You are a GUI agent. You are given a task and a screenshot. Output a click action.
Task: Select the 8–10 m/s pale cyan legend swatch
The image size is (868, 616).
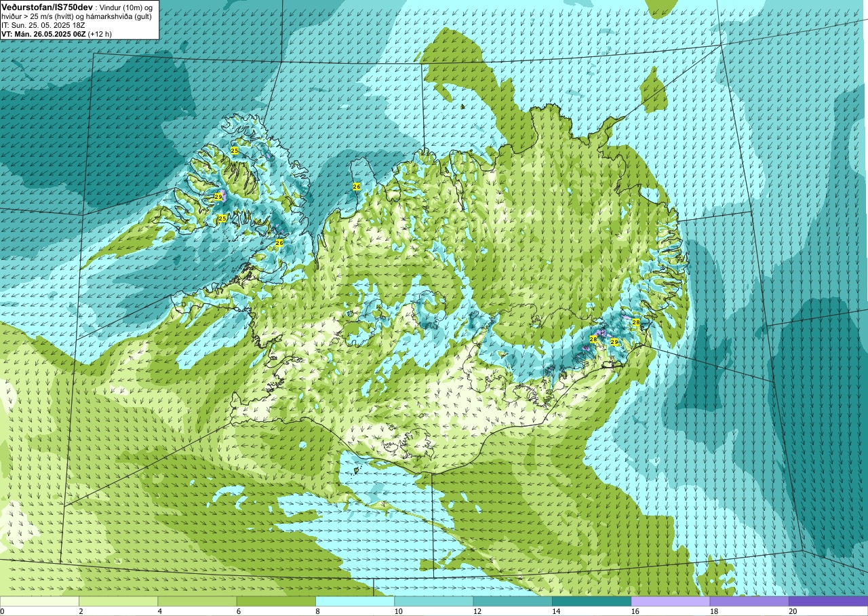coord(355,601)
